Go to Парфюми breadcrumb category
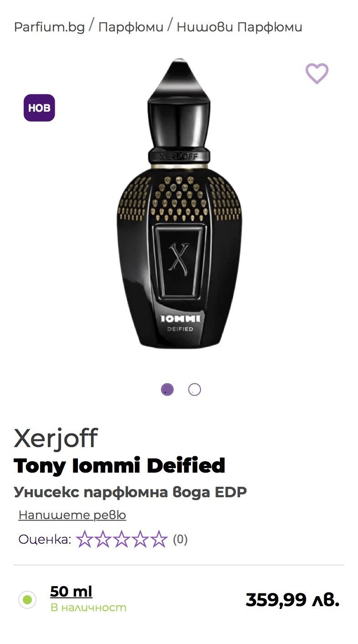The image size is (358, 644). pyautogui.click(x=131, y=27)
